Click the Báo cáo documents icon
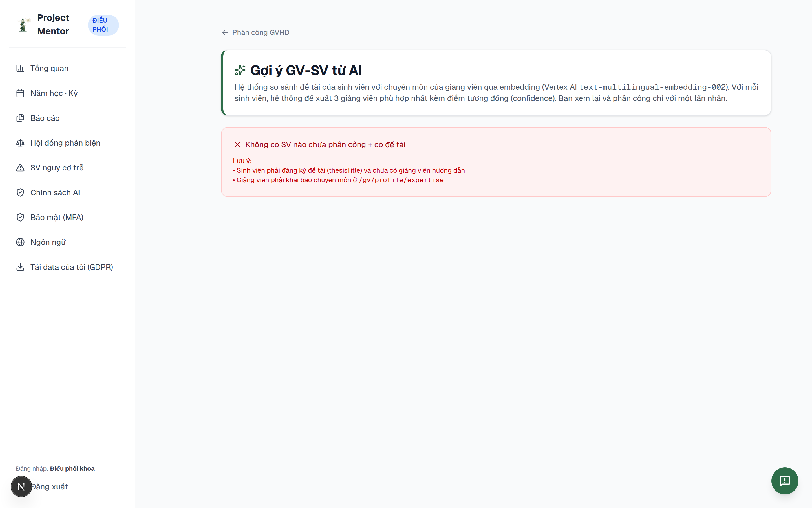812x508 pixels. [x=20, y=118]
